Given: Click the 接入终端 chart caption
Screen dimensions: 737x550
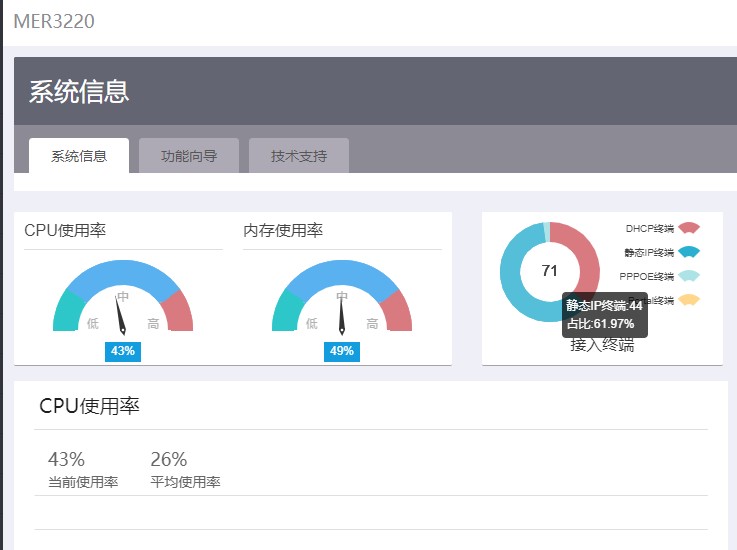Looking at the screenshot, I should click(602, 345).
